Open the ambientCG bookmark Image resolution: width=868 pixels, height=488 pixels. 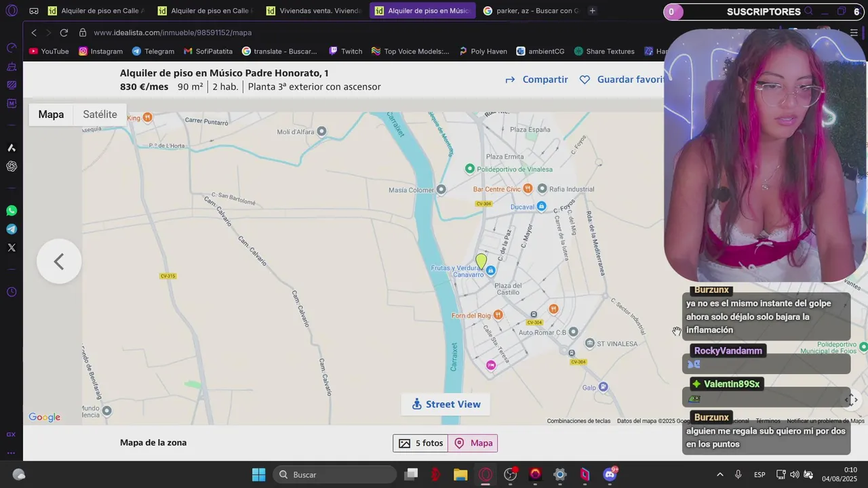tap(540, 52)
